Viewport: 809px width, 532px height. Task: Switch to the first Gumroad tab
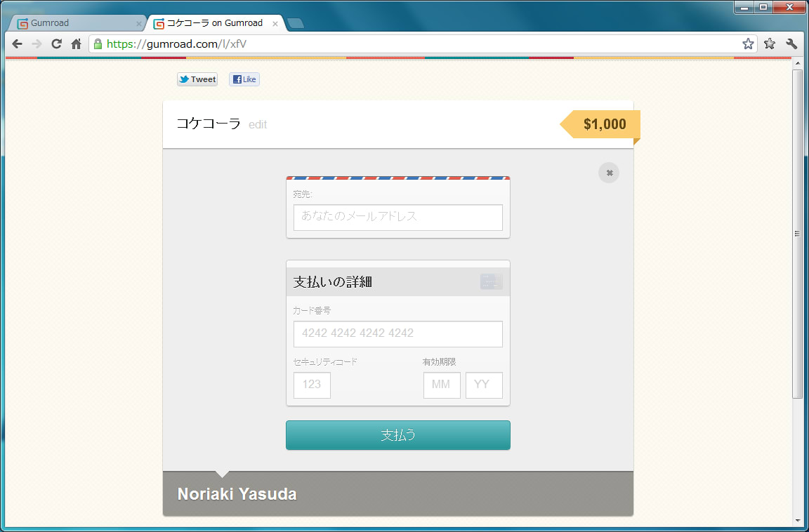(77, 23)
